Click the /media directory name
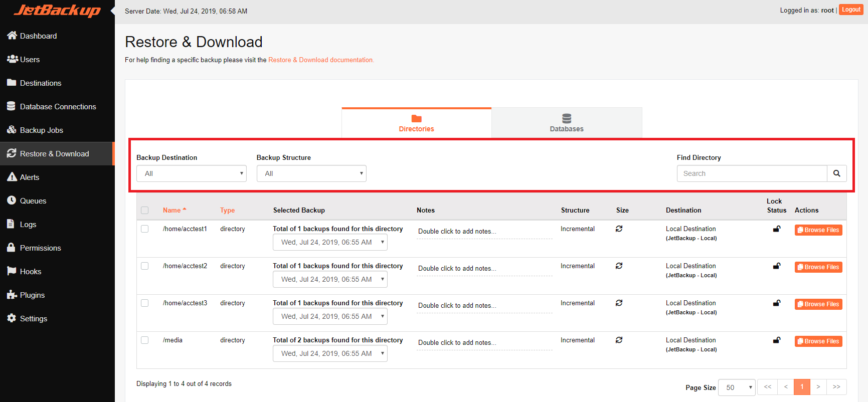The image size is (868, 402). click(x=172, y=340)
